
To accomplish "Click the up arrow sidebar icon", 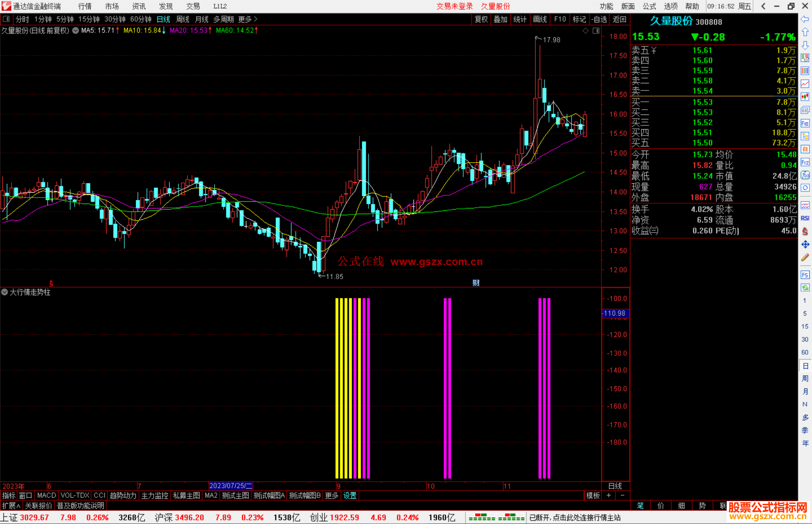I will pos(805,32).
